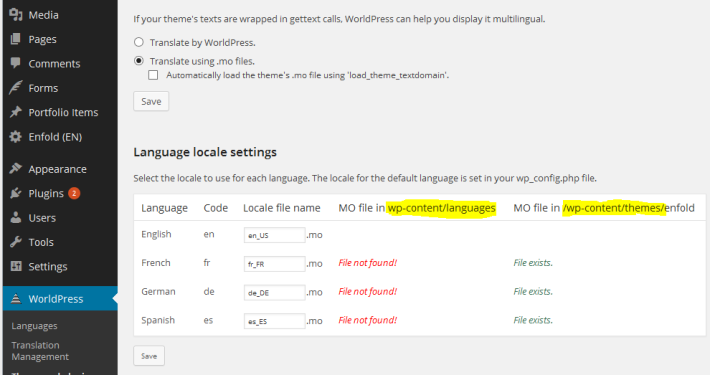Open Portfolio Items pin icon
Screen dimensions: 710x375
click(15, 112)
